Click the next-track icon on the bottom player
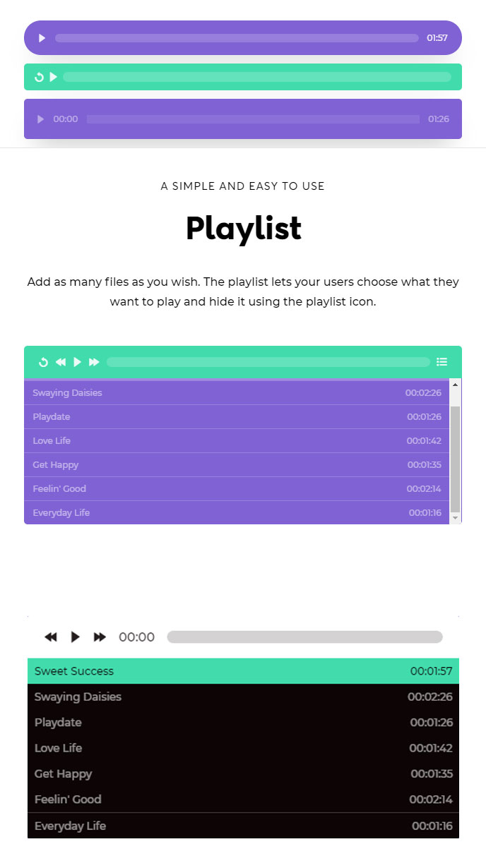Image resolution: width=486 pixels, height=868 pixels. (x=100, y=637)
